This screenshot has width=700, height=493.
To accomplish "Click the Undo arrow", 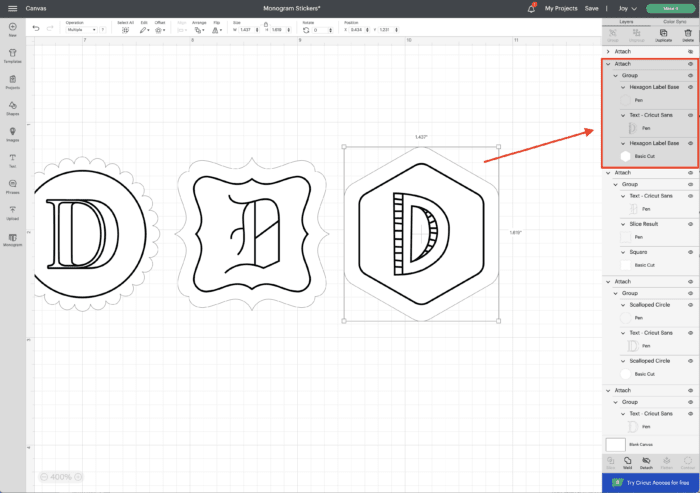I will click(36, 28).
